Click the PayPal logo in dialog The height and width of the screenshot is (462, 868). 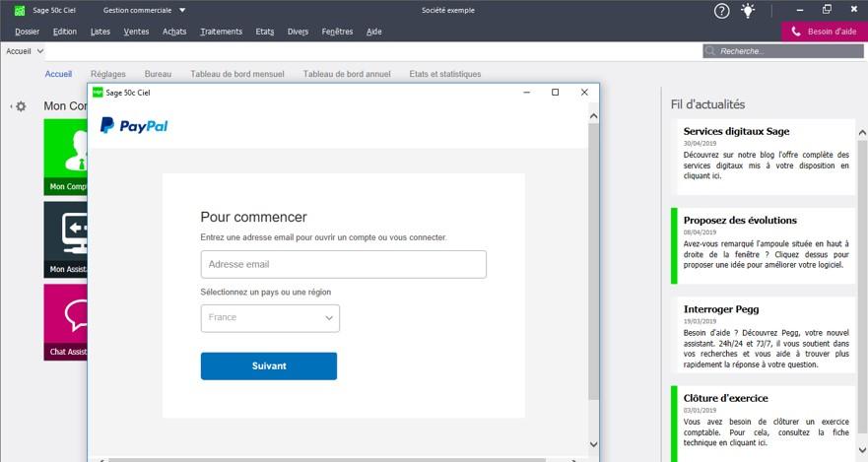(x=134, y=126)
